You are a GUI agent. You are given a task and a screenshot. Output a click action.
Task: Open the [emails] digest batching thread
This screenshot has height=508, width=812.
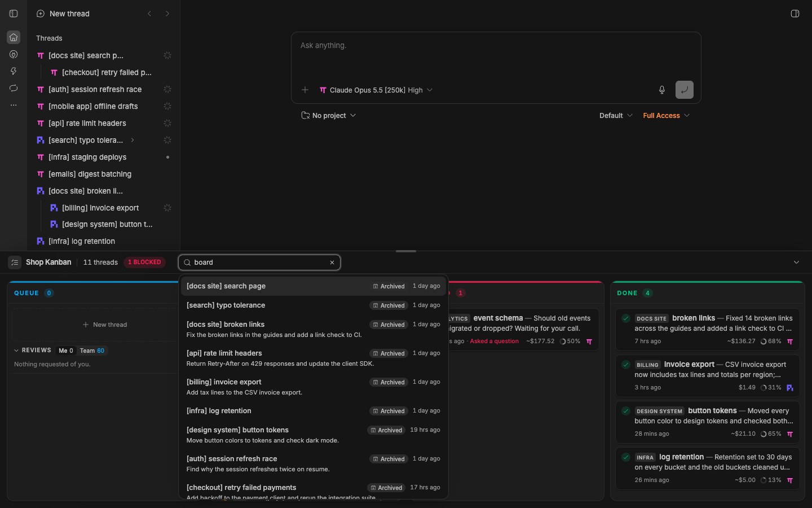(90, 174)
